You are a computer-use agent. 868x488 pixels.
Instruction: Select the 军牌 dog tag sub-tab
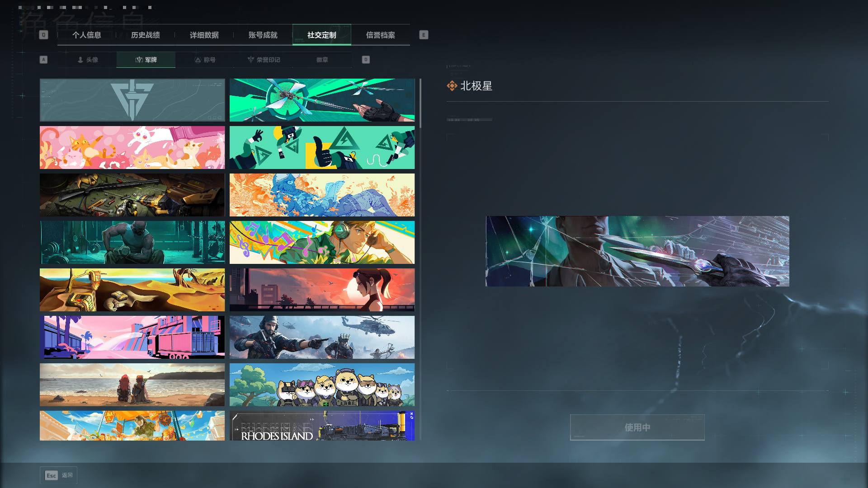[x=146, y=60]
